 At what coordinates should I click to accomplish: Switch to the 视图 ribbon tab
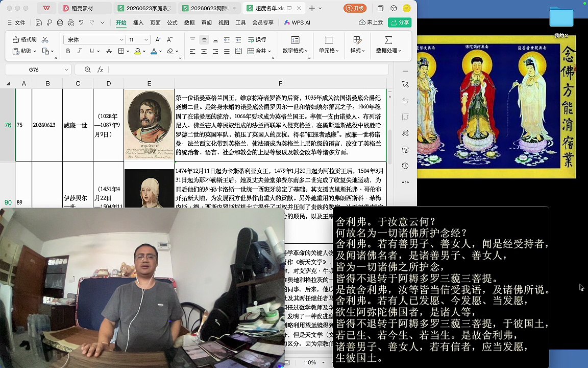pos(224,22)
